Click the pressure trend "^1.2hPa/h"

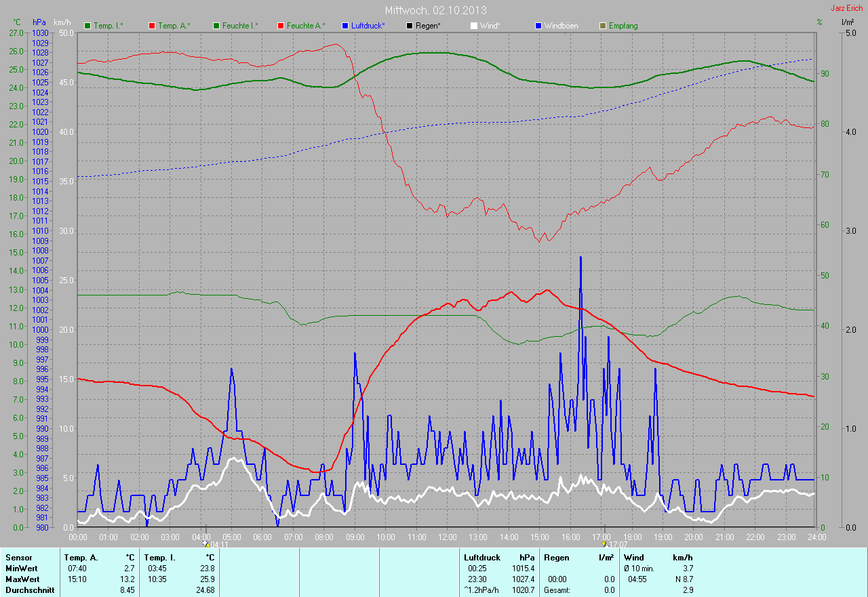pos(482,590)
